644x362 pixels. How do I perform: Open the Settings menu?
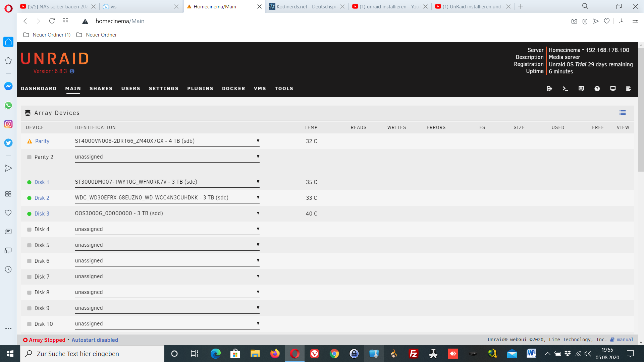[x=164, y=88]
